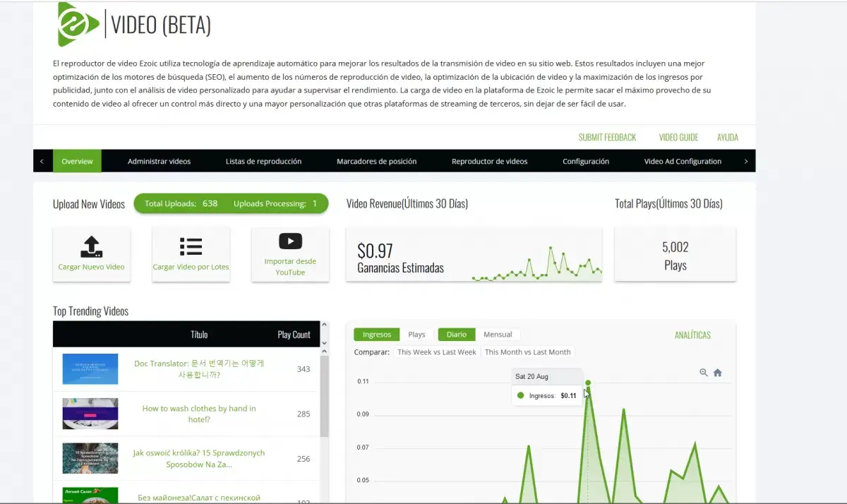Viewport: 847px width, 504px height.
Task: Select the Ingresos chart toggle
Action: pyautogui.click(x=377, y=335)
